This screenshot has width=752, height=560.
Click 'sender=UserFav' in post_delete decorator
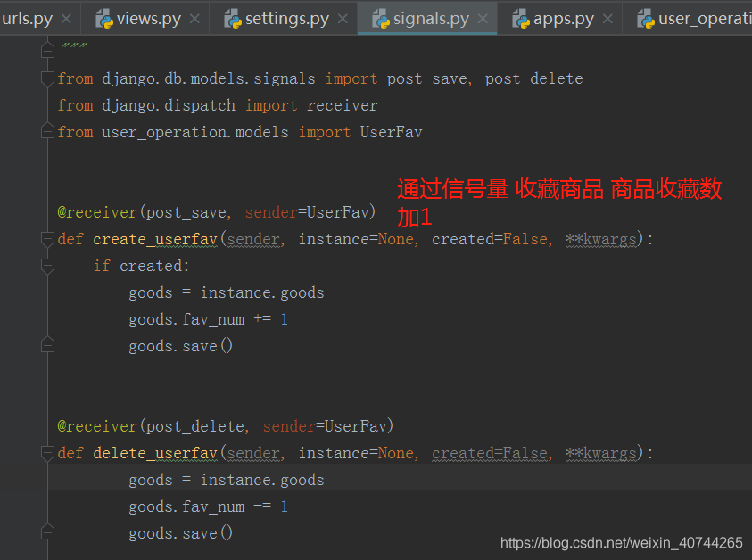(x=325, y=426)
